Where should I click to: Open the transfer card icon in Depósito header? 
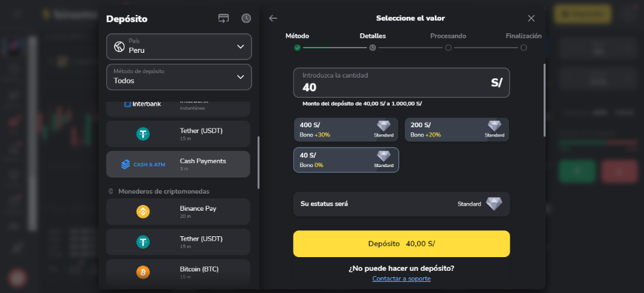224,18
